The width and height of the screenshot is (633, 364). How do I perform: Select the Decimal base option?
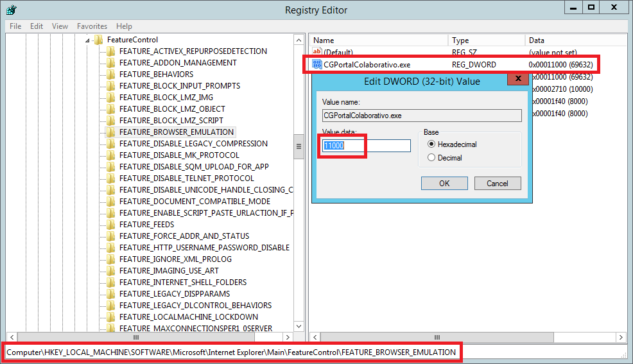pyautogui.click(x=431, y=158)
